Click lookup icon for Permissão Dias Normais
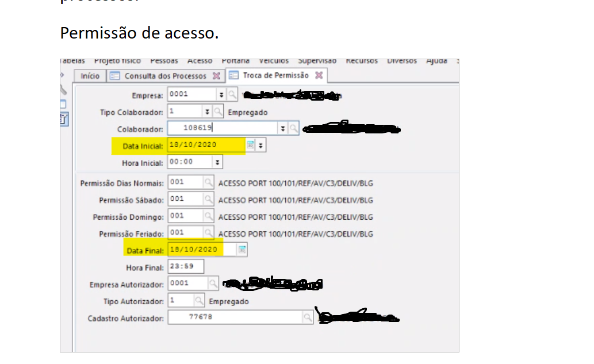Screen dimensions: 594x364 point(208,183)
